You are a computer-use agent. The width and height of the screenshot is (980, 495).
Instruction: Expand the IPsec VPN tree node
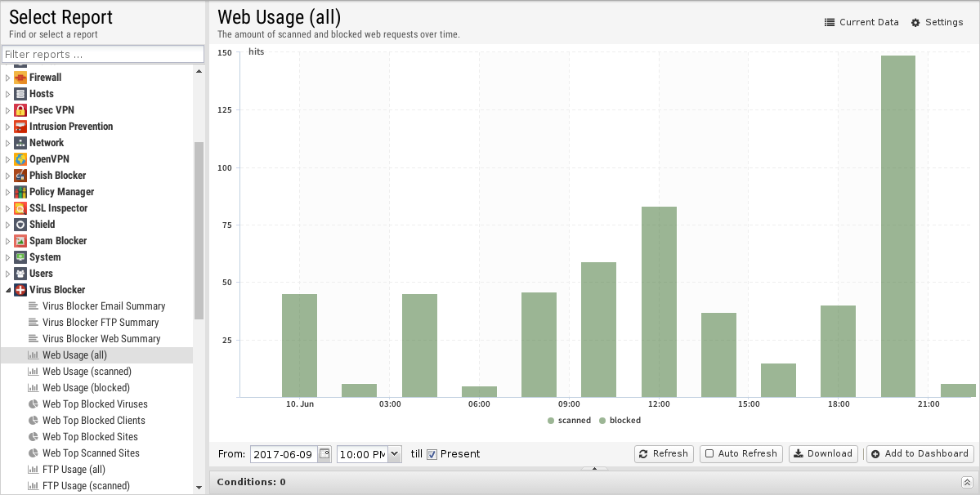click(x=7, y=109)
